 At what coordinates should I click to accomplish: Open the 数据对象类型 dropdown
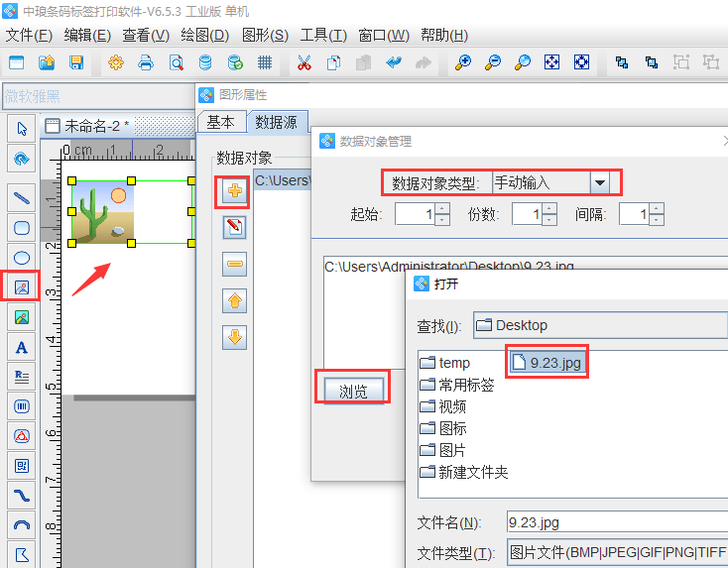click(x=600, y=183)
